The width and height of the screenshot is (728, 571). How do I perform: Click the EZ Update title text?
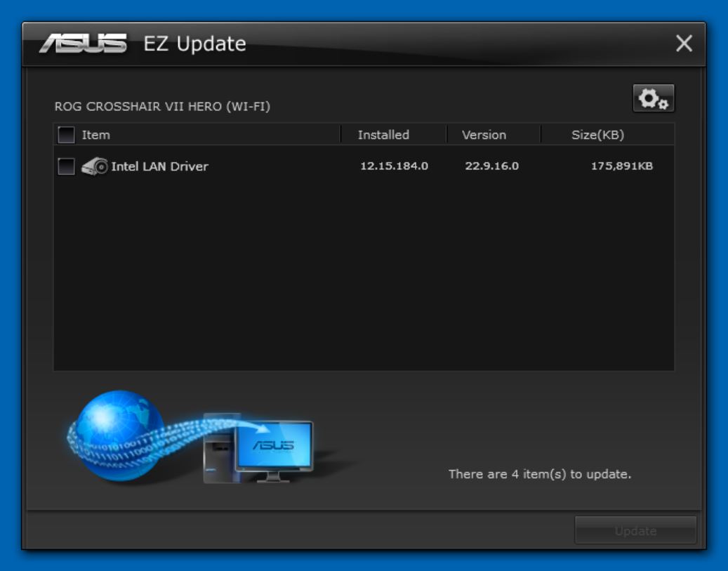194,44
